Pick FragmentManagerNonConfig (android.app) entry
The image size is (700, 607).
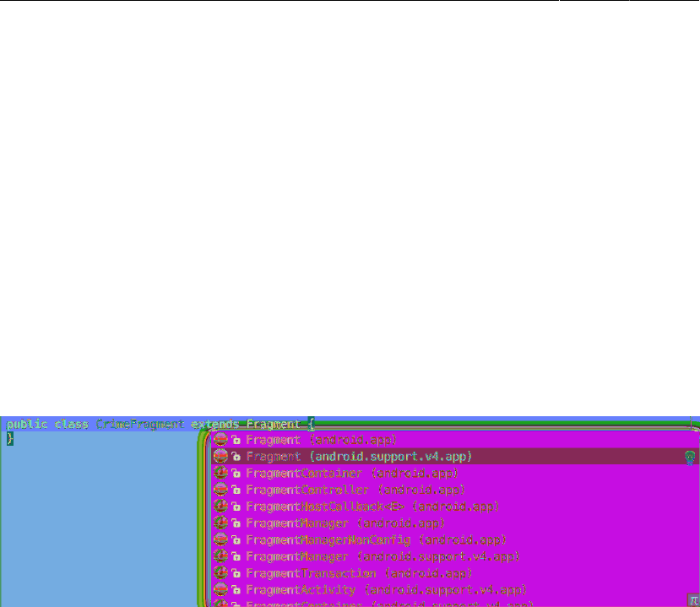[x=455, y=540]
